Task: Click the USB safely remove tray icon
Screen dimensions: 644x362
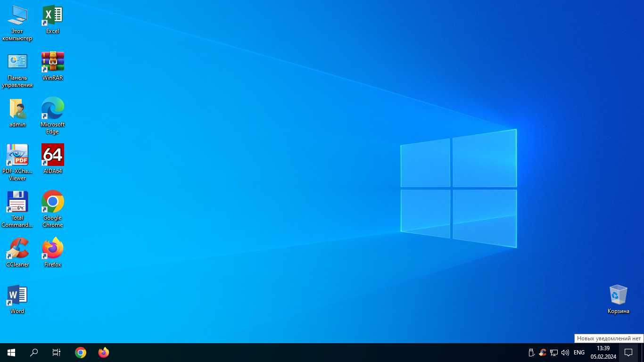Action: point(531,353)
